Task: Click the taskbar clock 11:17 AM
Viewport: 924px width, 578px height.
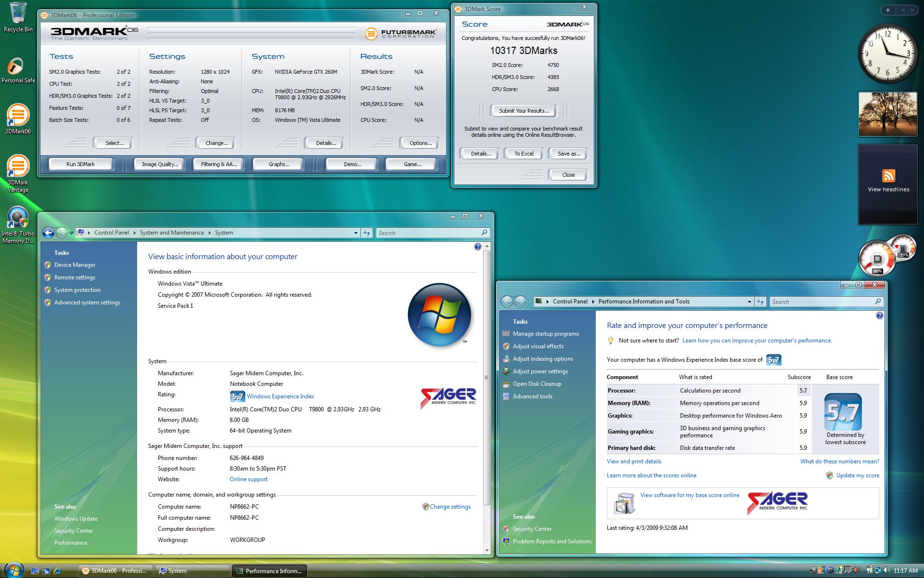Action: click(905, 571)
